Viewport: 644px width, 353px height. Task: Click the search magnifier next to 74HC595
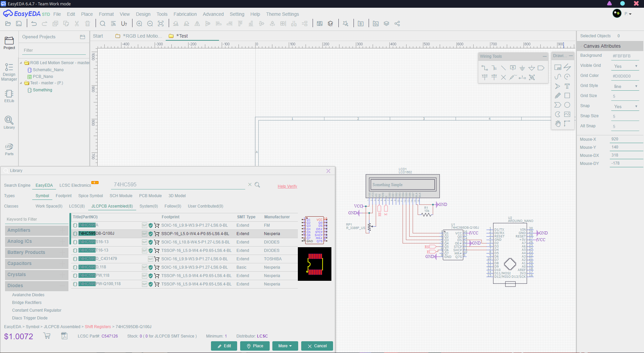coord(257,185)
